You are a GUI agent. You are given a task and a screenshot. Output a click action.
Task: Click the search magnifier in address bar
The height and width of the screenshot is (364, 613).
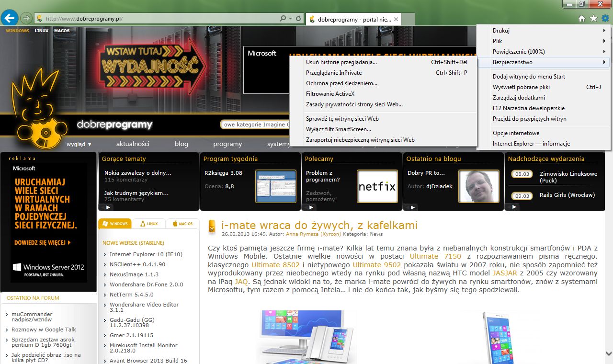click(x=283, y=19)
